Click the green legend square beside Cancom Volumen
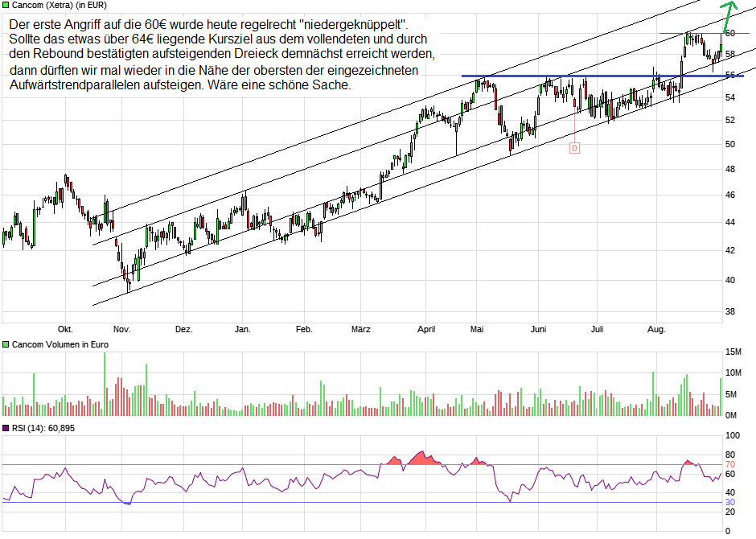Viewport: 756px width, 539px height. click(x=6, y=344)
